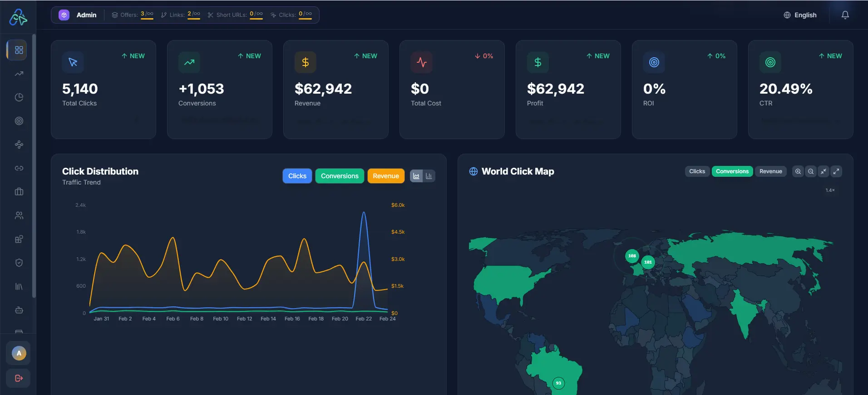The width and height of the screenshot is (868, 395).
Task: Open the dashboard grid icon in the sidebar
Action: click(19, 50)
